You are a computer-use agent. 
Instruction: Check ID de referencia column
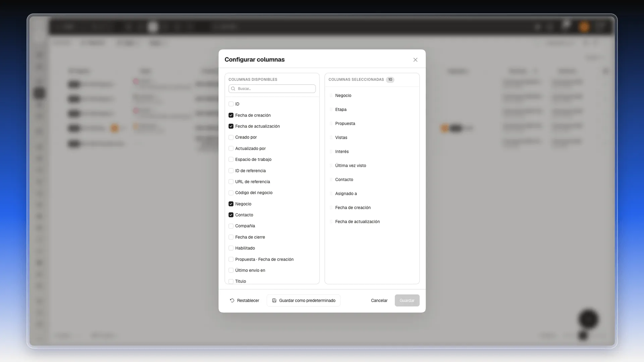[231, 171]
